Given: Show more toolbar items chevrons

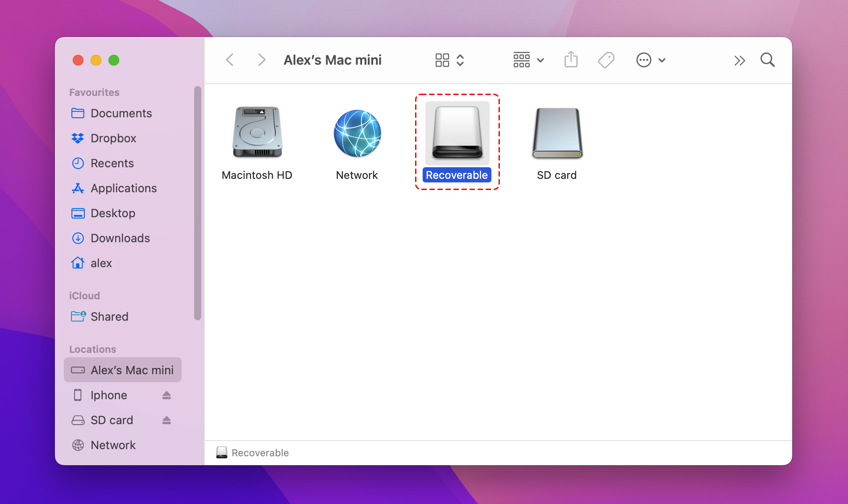Looking at the screenshot, I should [x=740, y=60].
